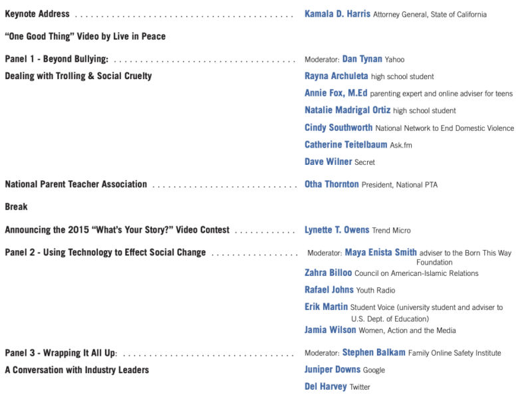532x399 pixels.
Task: Select Panel 1 - Beyond Bullying heading
Action: coord(57,59)
